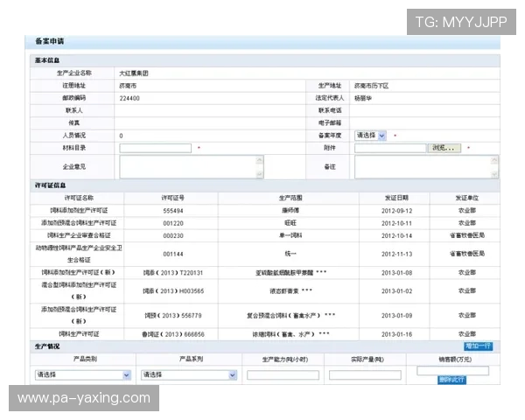Focus the 实际产量(吨) input

(x=365, y=374)
